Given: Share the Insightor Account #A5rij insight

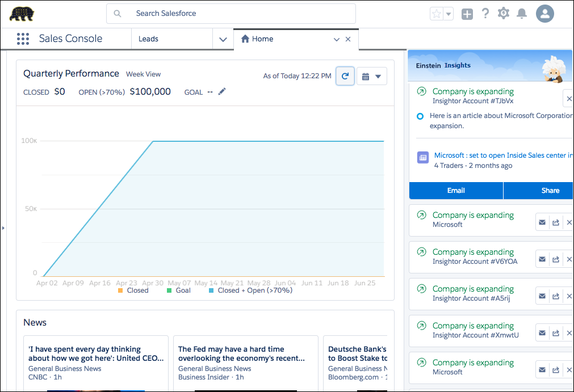Looking at the screenshot, I should click(x=556, y=296).
